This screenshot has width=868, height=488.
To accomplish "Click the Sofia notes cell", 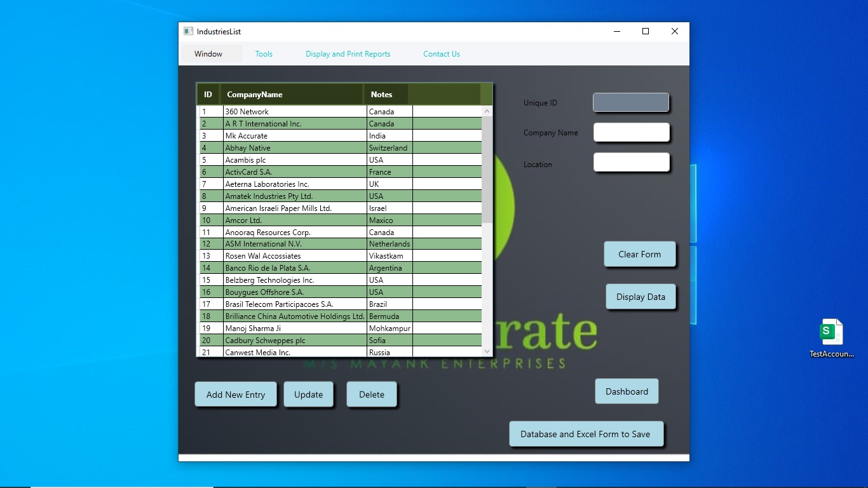I will tap(390, 341).
